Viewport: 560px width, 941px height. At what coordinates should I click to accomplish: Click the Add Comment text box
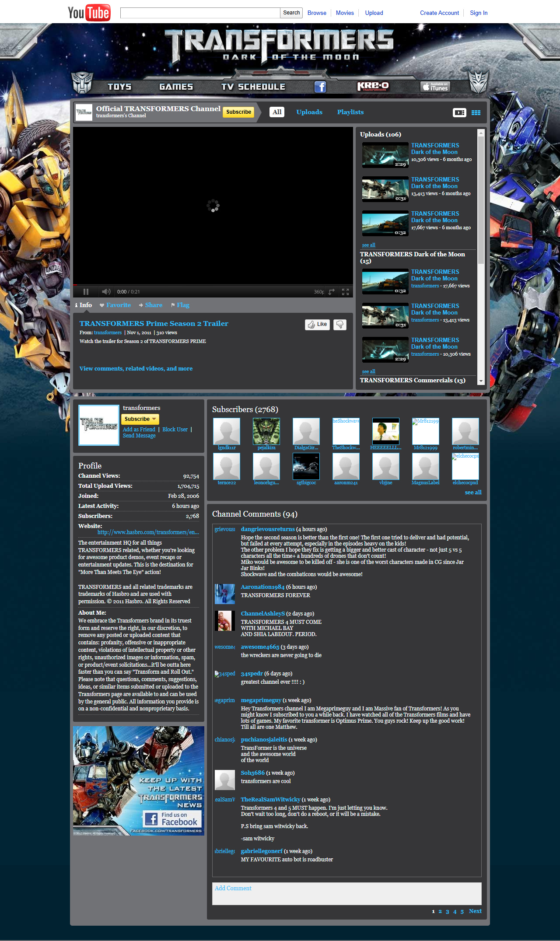coord(347,893)
